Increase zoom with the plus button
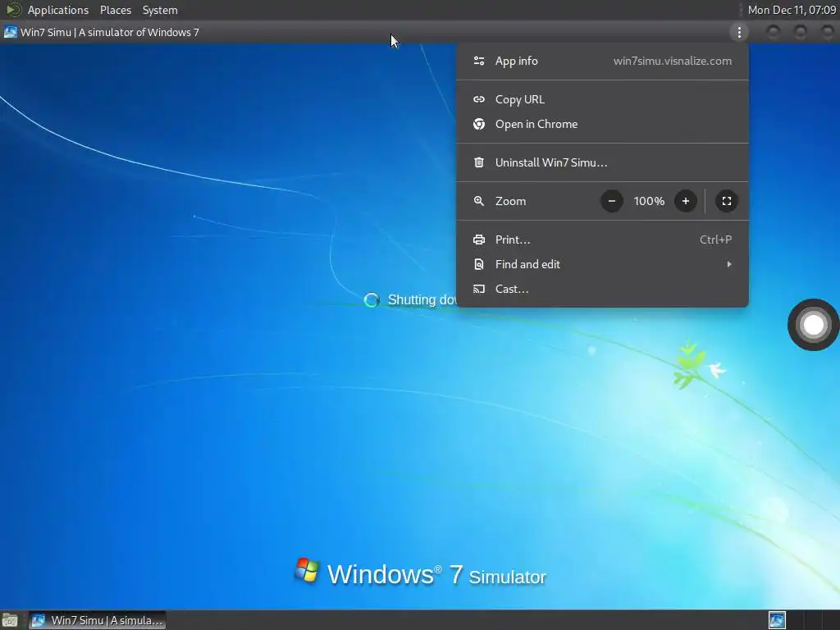Screen dimensions: 840x630 tap(685, 201)
